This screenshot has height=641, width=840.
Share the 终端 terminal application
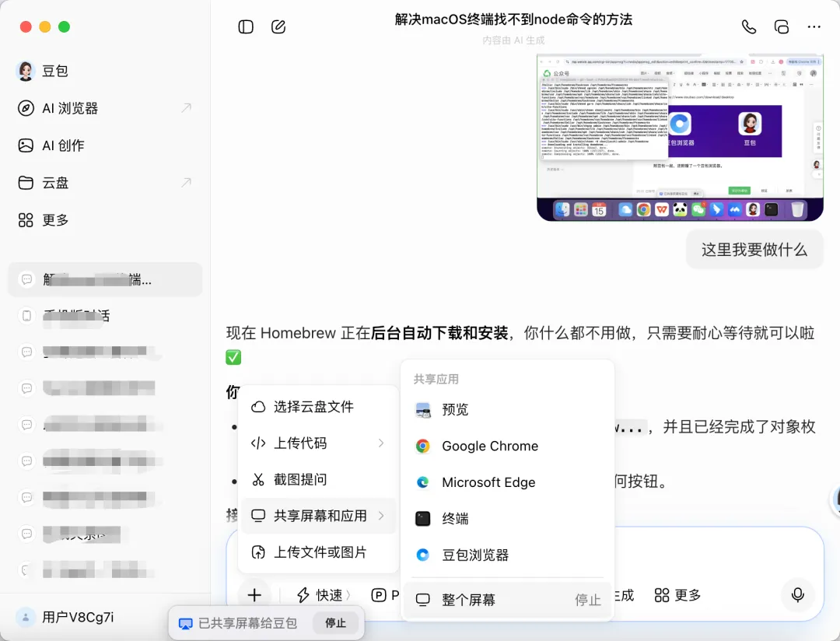[507, 519]
